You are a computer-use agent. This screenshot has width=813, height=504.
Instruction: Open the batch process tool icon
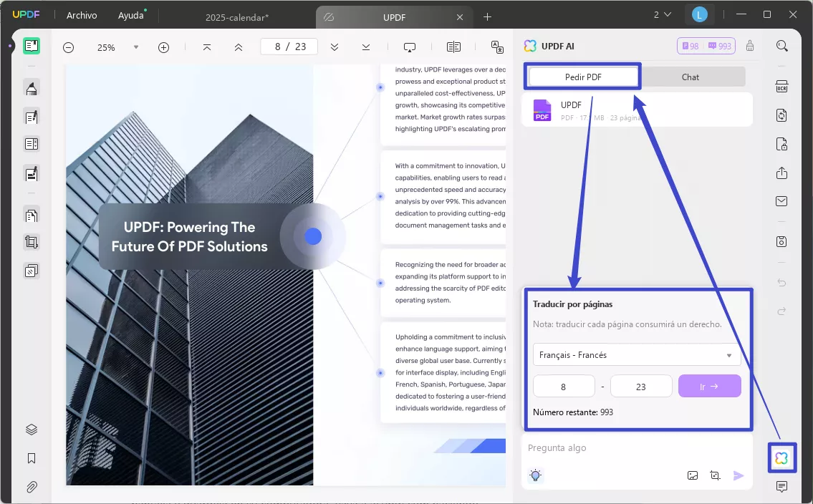[x=31, y=271]
